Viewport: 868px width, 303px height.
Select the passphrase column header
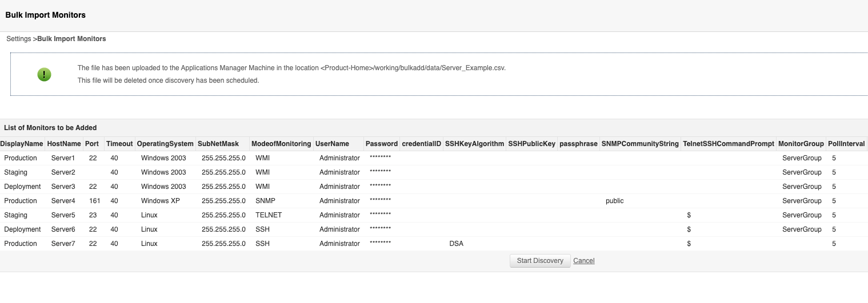[x=578, y=144]
